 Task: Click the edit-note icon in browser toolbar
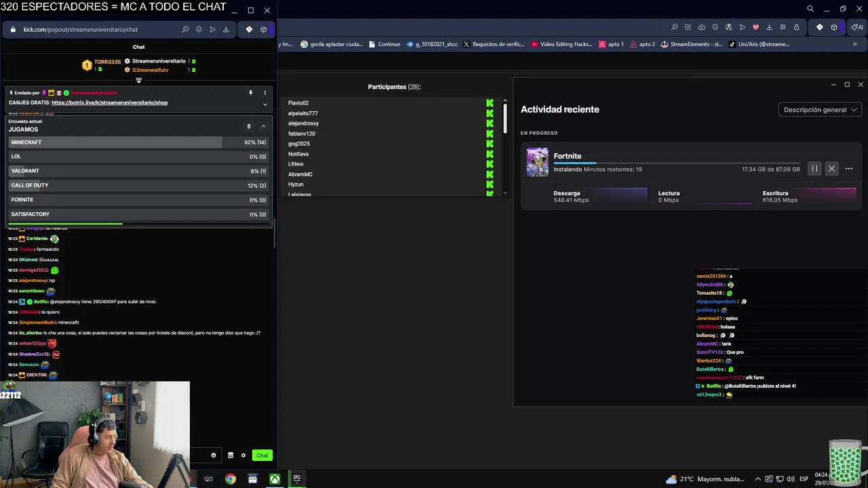[x=688, y=27]
